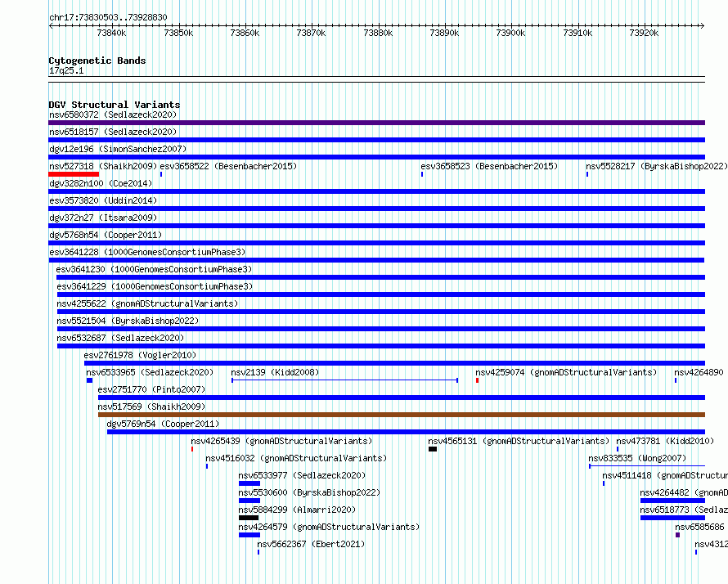Open the nsv6518157 (Sedlazeck2020) variant label
The image size is (728, 584).
pyautogui.click(x=113, y=132)
